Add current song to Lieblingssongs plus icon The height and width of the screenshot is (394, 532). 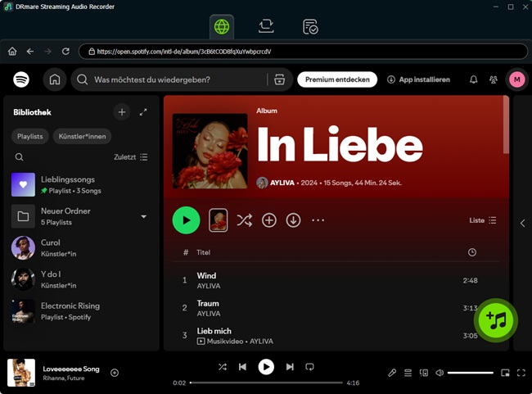coord(115,373)
